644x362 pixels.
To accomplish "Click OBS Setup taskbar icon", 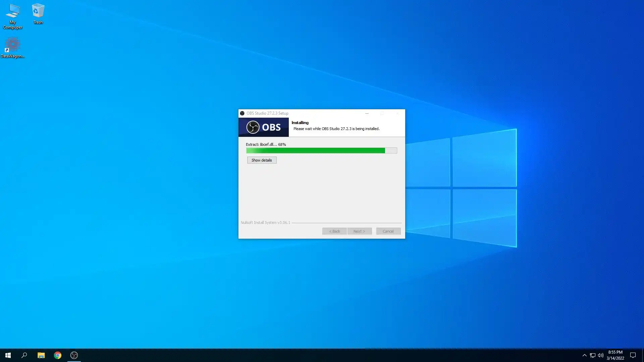I will point(74,355).
